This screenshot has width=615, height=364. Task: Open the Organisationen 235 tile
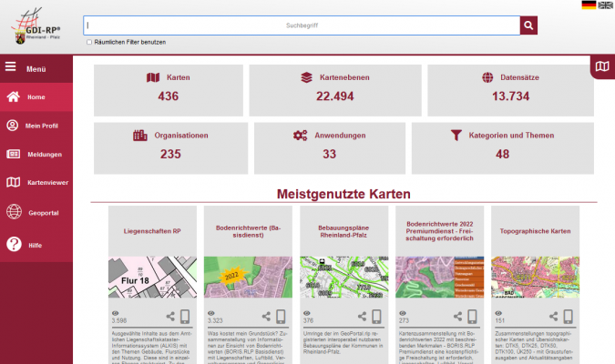(170, 148)
